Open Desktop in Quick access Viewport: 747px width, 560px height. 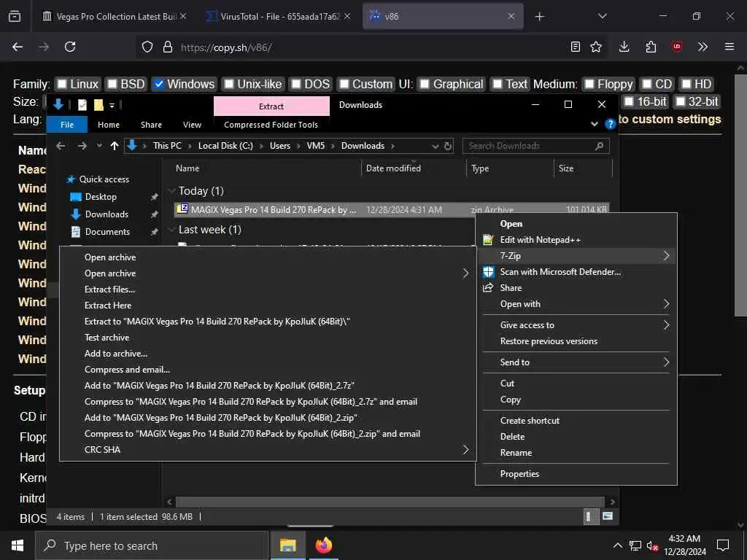coord(101,197)
